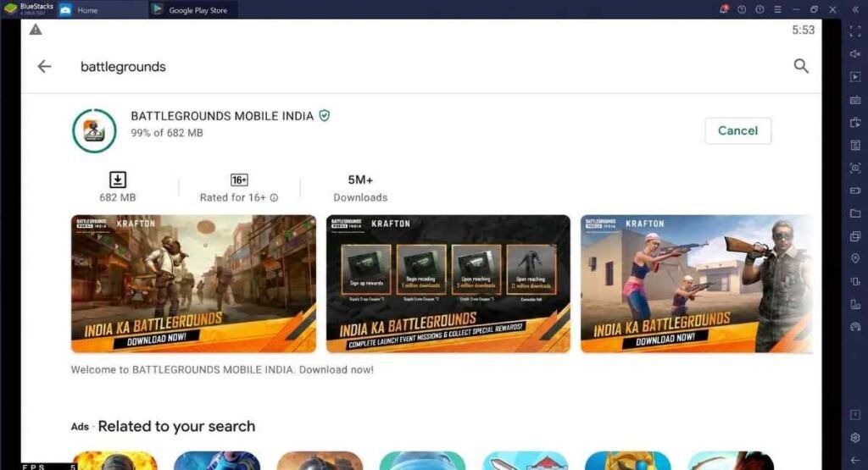The width and height of the screenshot is (868, 470).
Task: Open the media folder in sidebar
Action: 855,213
